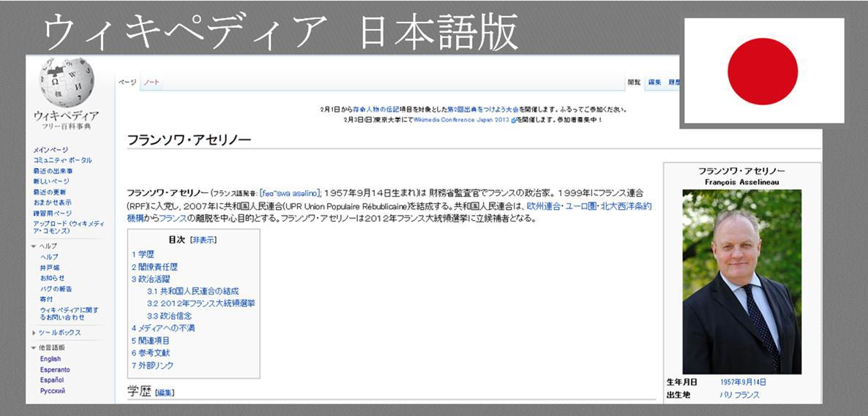This screenshot has width=868, height=416.
Task: Go to メインページ in sidebar
Action: click(50, 150)
